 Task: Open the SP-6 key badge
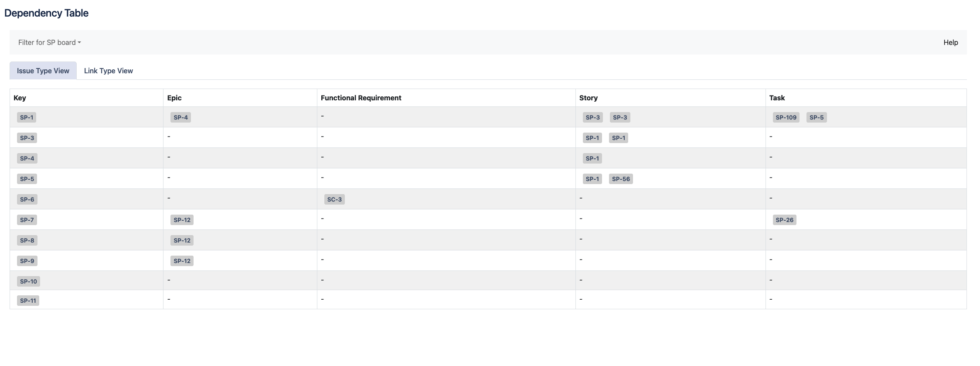click(x=27, y=199)
